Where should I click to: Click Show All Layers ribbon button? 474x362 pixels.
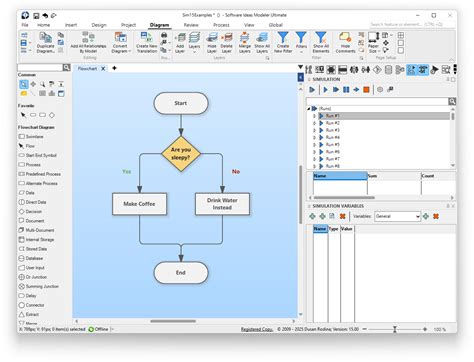[262, 42]
